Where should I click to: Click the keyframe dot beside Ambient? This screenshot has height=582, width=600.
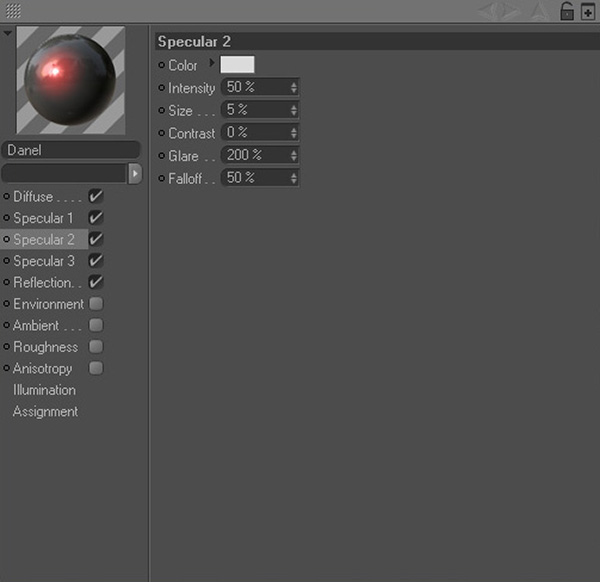[x=7, y=325]
